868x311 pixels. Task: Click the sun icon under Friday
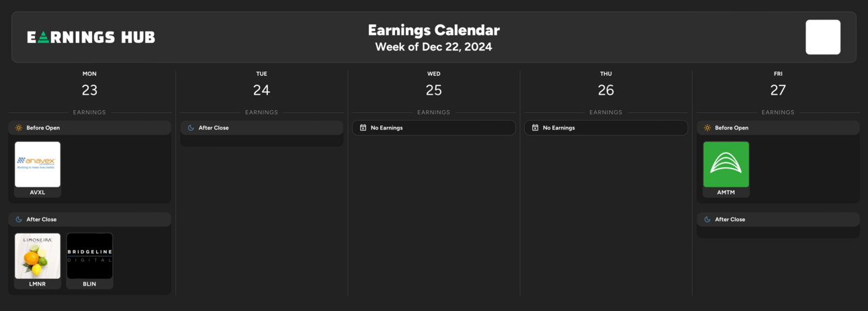[707, 128]
